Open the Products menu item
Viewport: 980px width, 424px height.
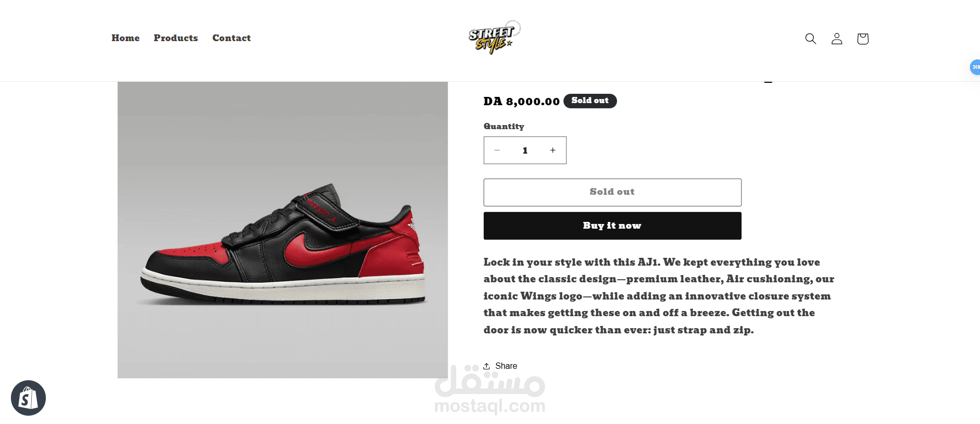coord(176,38)
